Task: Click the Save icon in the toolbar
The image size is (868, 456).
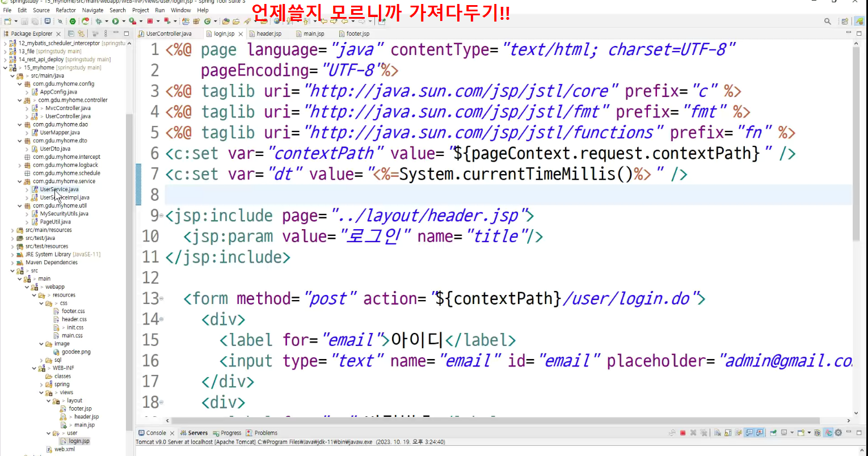Action: [26, 21]
